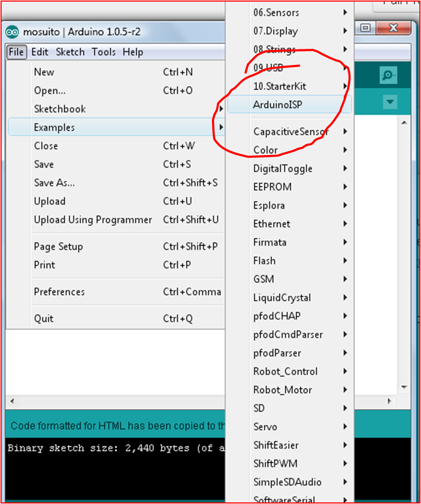Expand CapacitiveSensor examples submenu
This screenshot has height=504, width=421.
pyautogui.click(x=290, y=132)
